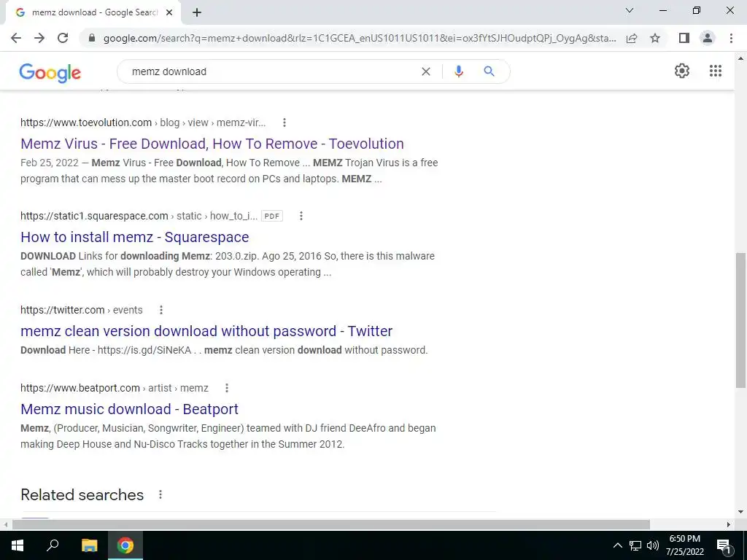This screenshot has width=747, height=560.
Task: Open Memz Virus Toevolution result link
Action: pyautogui.click(x=212, y=144)
